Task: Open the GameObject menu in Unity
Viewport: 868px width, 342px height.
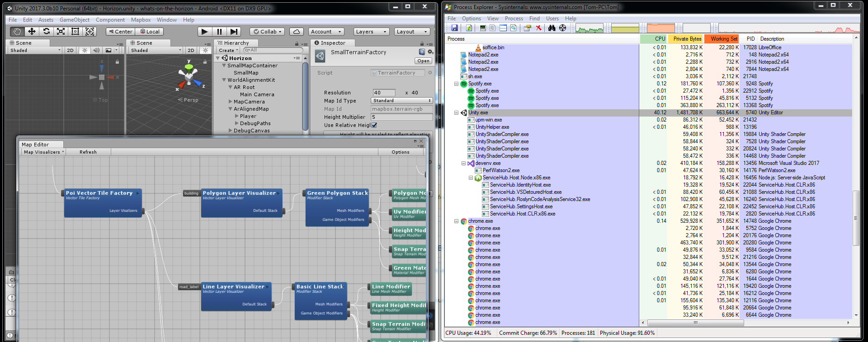Action: (x=75, y=20)
